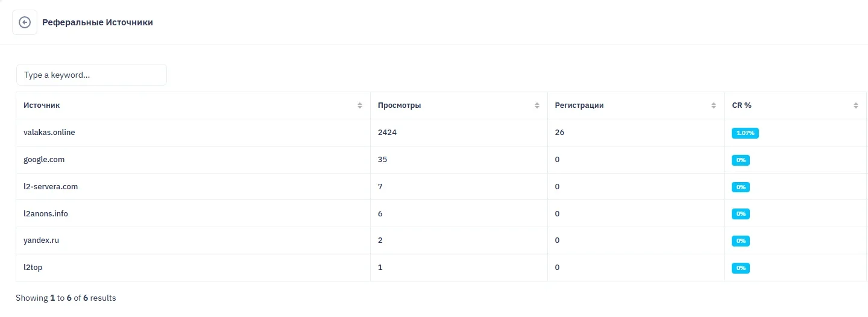Click the Реферальные Источники page title
Viewport: 868px width, 317px height.
(98, 23)
